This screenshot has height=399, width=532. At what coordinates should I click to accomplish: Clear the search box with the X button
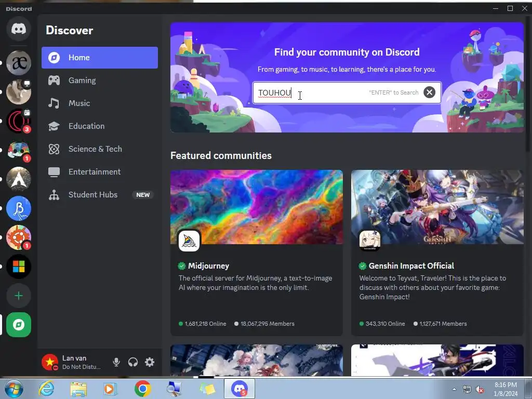coord(429,92)
